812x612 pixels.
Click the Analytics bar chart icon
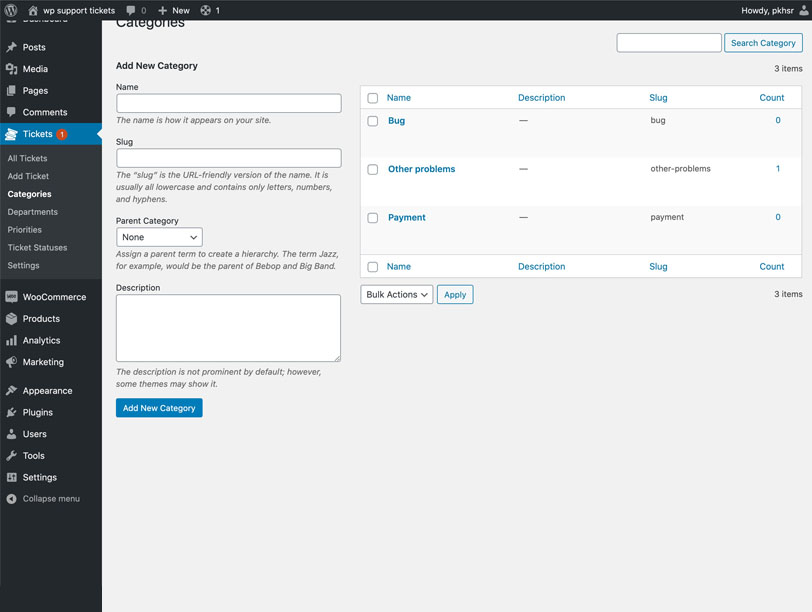point(11,340)
